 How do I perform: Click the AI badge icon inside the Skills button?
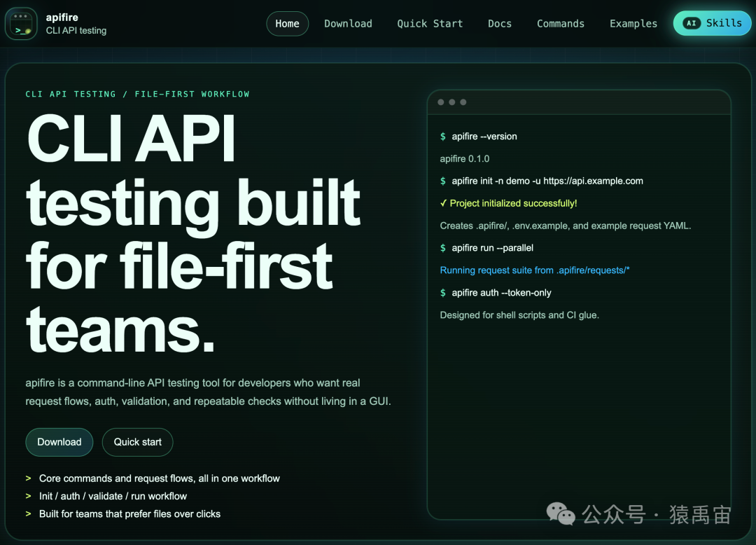[692, 22]
